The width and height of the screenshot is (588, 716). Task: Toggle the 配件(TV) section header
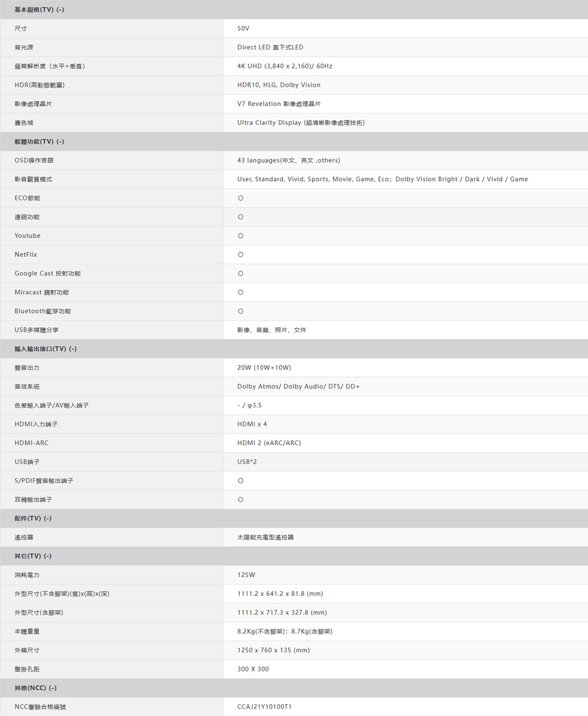tap(33, 518)
